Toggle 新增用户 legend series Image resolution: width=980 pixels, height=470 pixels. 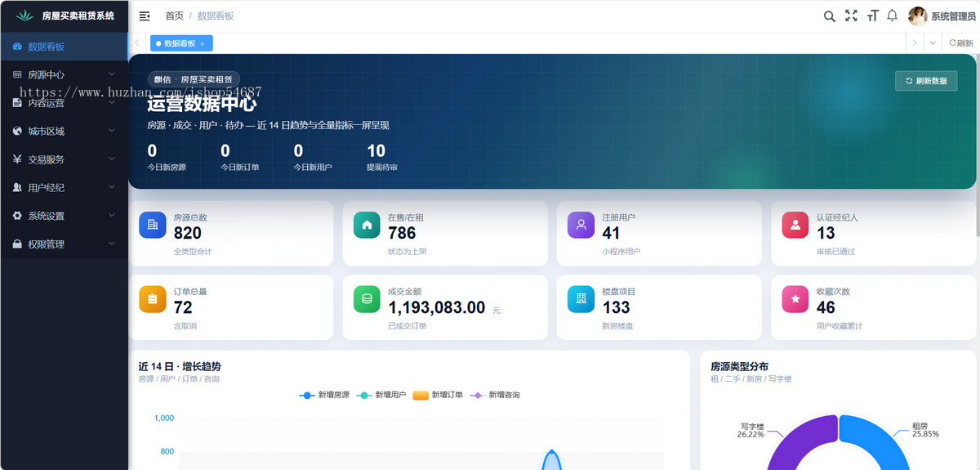(x=381, y=395)
